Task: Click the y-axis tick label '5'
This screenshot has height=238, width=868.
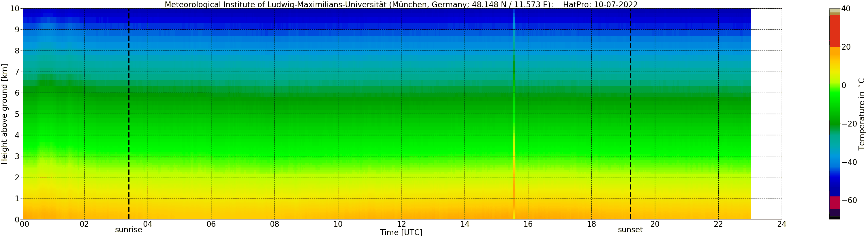Action: [17, 114]
